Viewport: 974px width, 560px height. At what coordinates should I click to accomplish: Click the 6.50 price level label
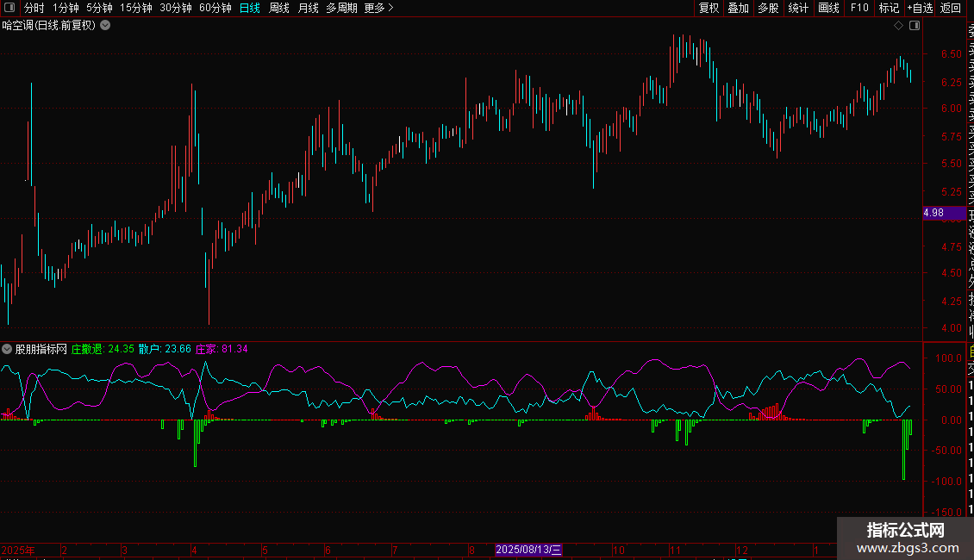pos(951,54)
